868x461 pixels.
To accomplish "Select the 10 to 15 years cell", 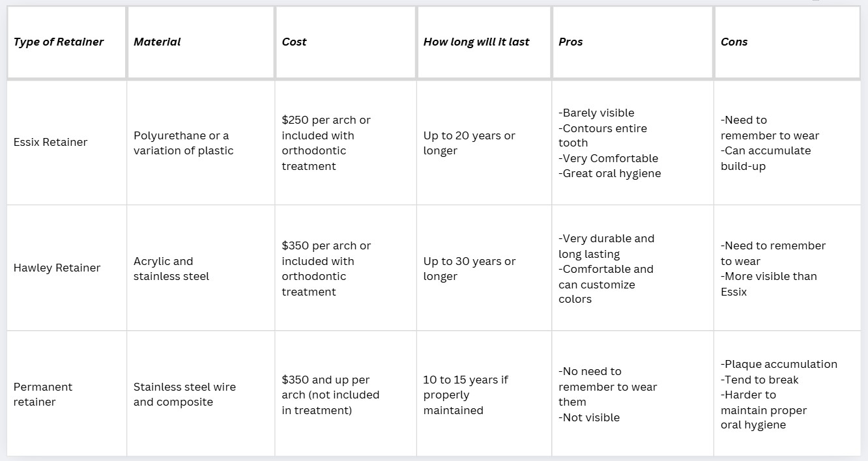I will click(x=484, y=394).
